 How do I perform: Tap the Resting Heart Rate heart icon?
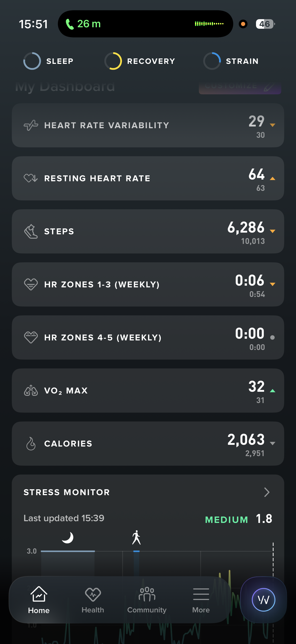(31, 178)
